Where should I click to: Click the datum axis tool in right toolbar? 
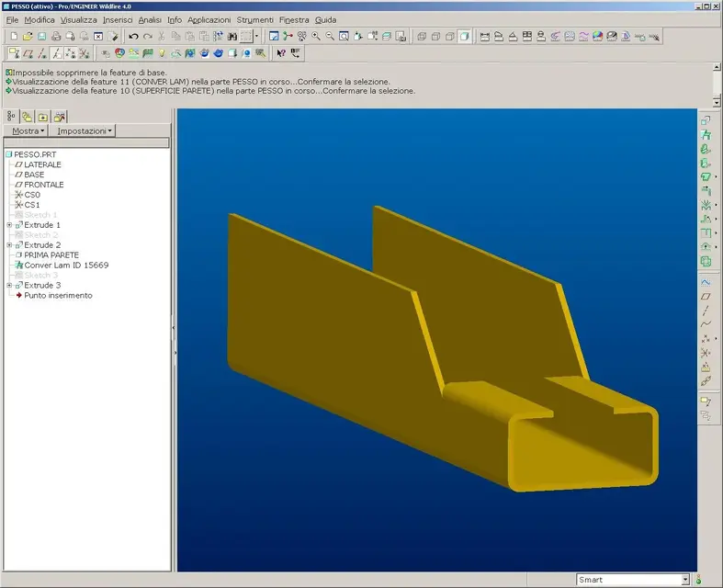coord(706,311)
